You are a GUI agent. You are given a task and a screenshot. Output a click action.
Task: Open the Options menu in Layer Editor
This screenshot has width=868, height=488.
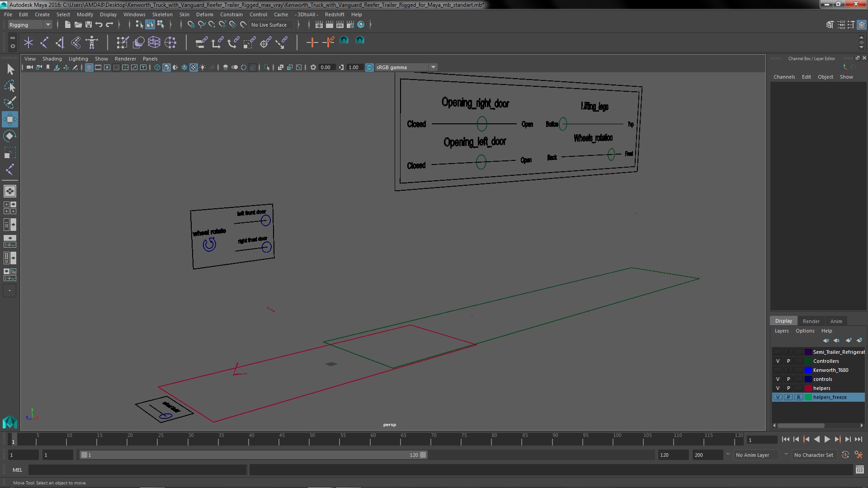coord(805,331)
